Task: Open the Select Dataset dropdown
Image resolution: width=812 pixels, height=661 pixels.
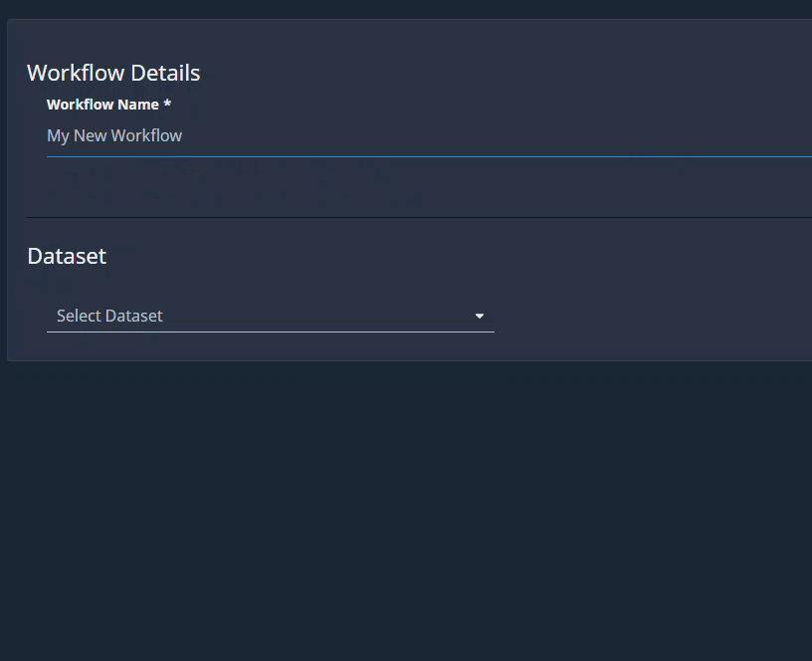Action: tap(270, 316)
